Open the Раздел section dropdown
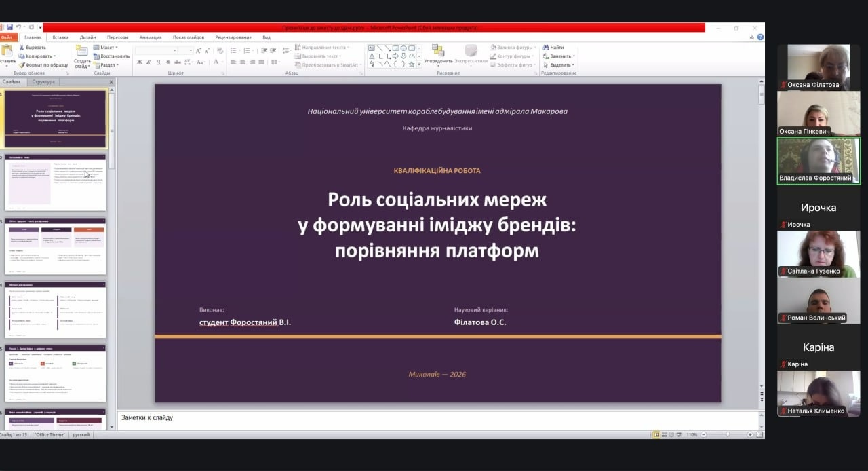This screenshot has height=471, width=868. coord(106,65)
